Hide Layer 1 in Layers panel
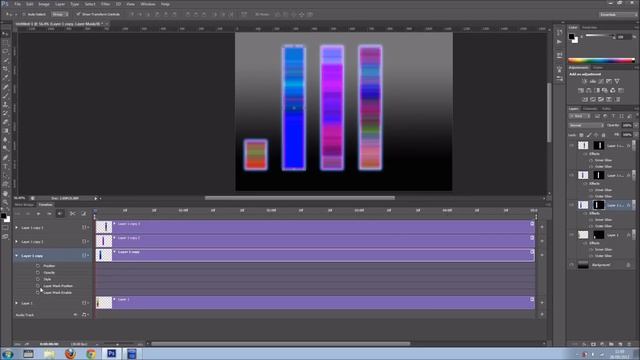The image size is (640, 360). tap(572, 235)
